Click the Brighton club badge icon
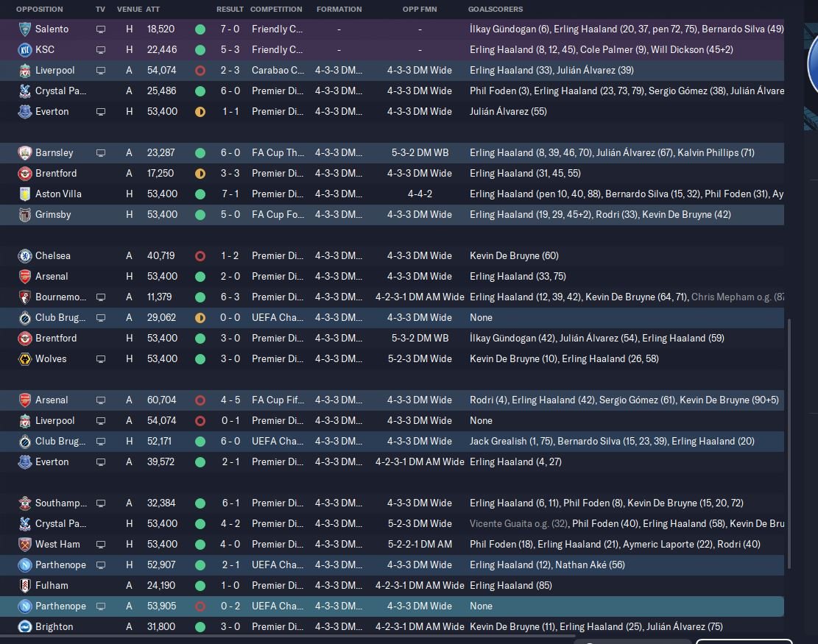 (24, 627)
